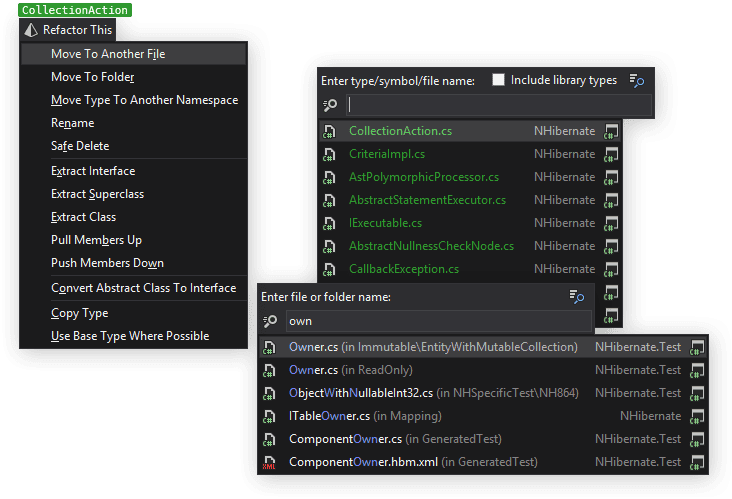The width and height of the screenshot is (732, 499).
Task: Click the Refactor This pyramid icon
Action: tap(31, 30)
